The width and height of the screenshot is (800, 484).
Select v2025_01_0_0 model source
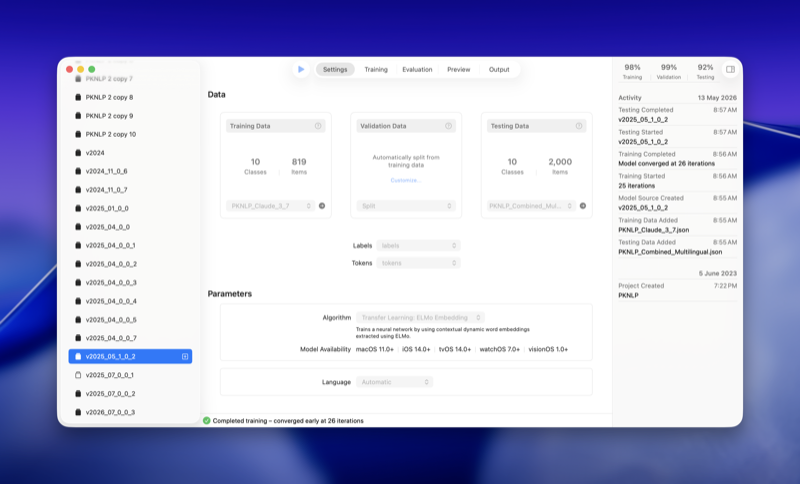click(130, 208)
